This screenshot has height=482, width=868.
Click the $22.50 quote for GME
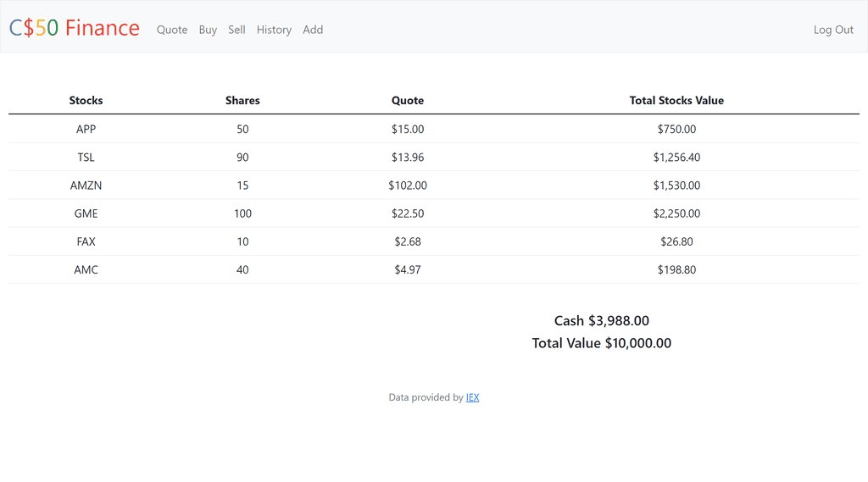pyautogui.click(x=408, y=213)
